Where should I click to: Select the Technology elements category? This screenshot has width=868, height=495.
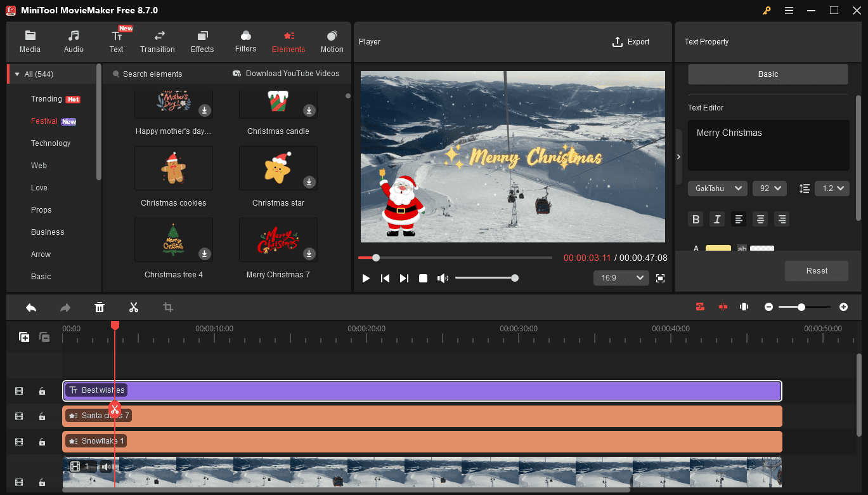51,143
